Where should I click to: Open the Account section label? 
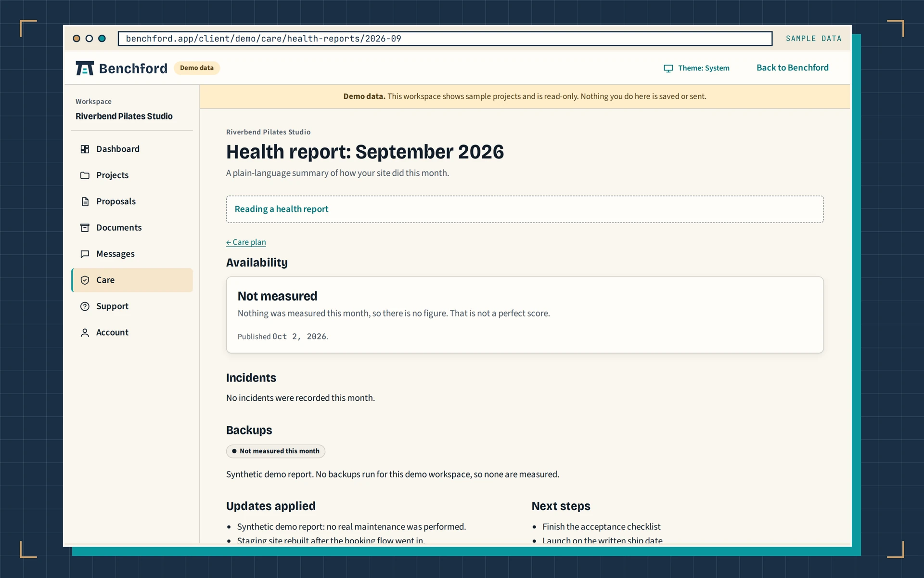[x=112, y=332]
